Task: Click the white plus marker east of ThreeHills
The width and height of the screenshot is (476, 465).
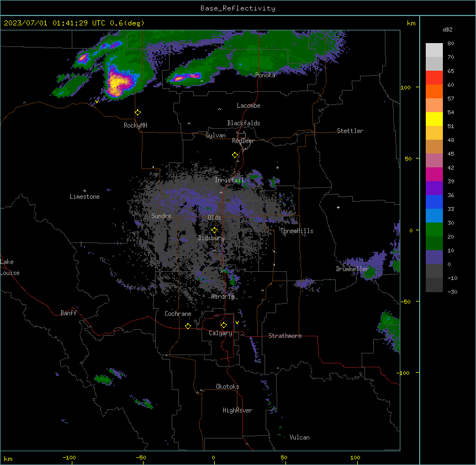Action: (338, 207)
